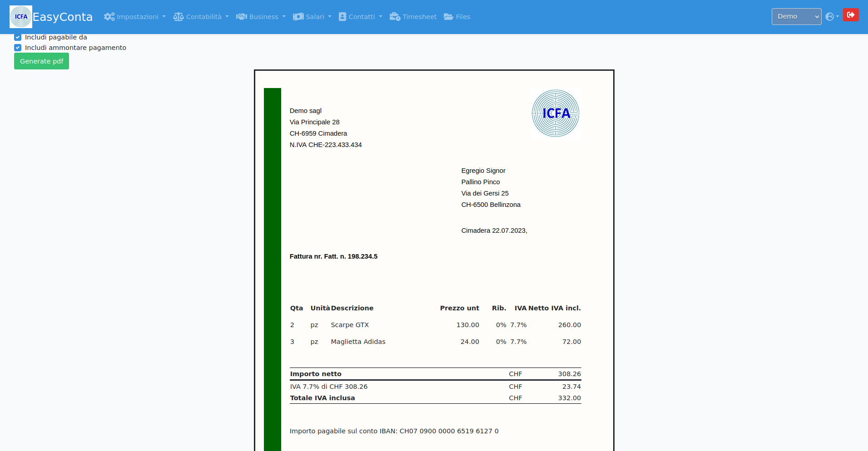Screen dimensions: 868x451
Task: Click the Prezzo unt column header
Action: click(x=460, y=308)
